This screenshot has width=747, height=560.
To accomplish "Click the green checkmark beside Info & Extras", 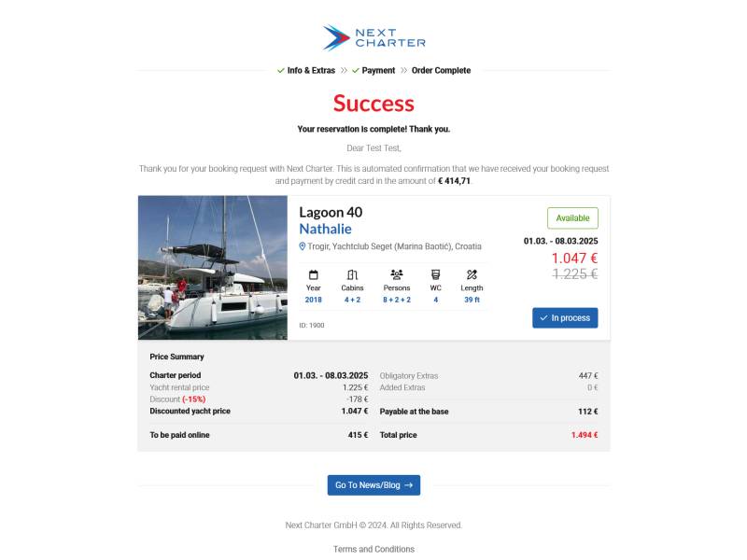I will pos(281,71).
